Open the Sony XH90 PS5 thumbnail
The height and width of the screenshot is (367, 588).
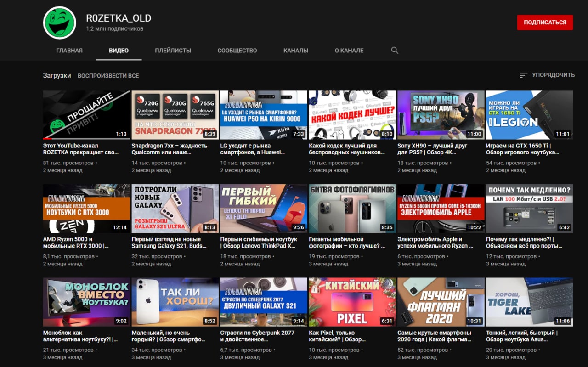click(x=441, y=115)
